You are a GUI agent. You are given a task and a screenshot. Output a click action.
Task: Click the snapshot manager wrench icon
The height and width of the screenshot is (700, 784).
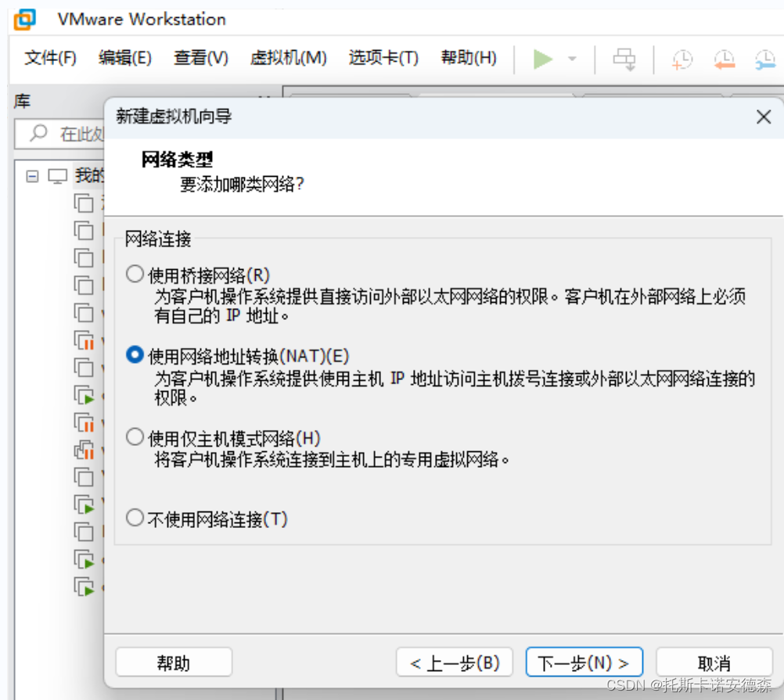pyautogui.click(x=765, y=59)
